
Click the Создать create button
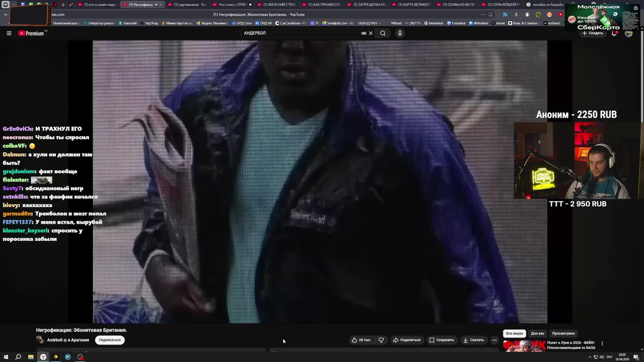click(x=592, y=33)
